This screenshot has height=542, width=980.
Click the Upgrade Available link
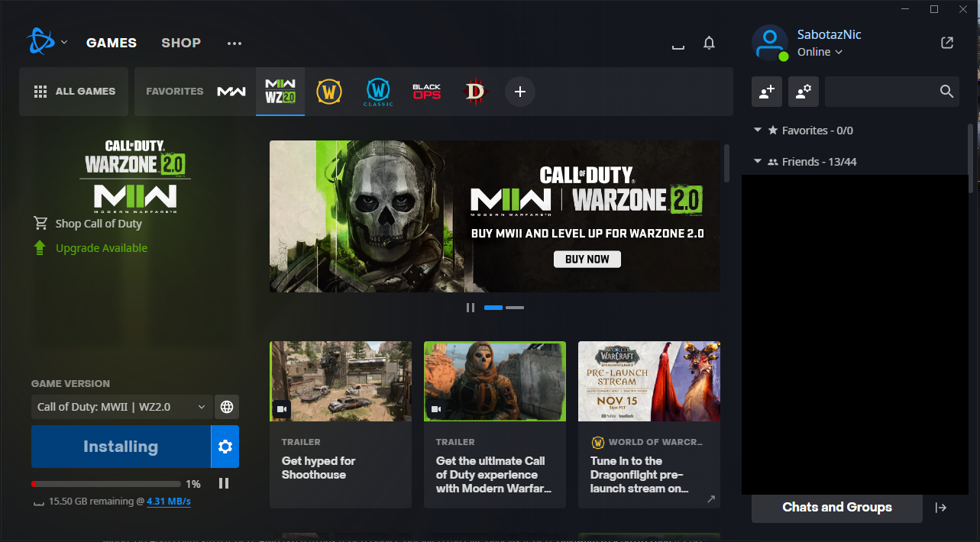click(102, 248)
